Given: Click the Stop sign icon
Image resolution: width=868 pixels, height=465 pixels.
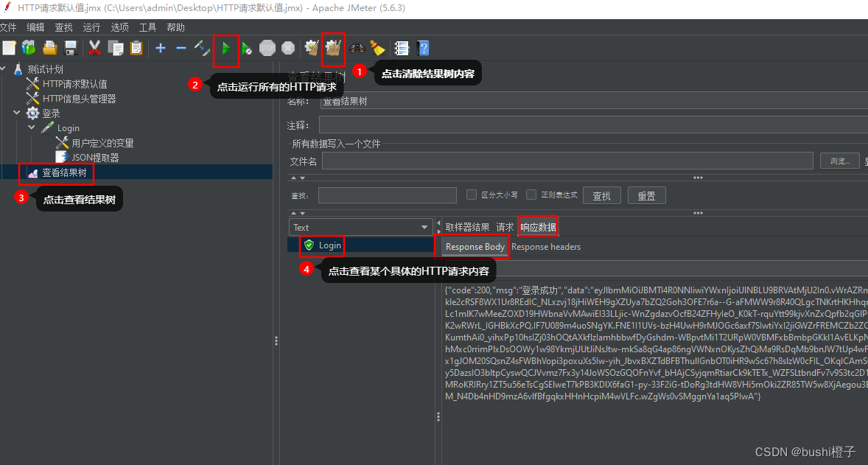Looking at the screenshot, I should (x=267, y=48).
